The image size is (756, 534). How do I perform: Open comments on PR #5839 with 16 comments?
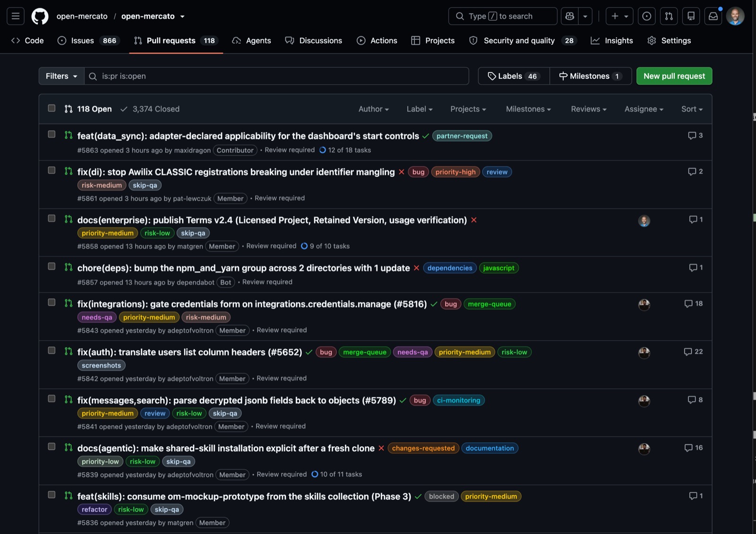[x=693, y=448]
